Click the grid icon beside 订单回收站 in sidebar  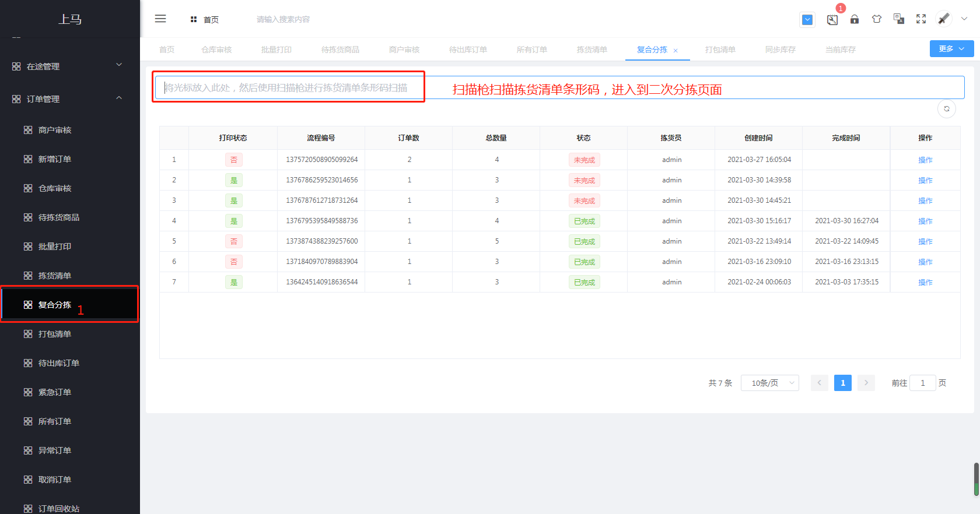pos(28,509)
